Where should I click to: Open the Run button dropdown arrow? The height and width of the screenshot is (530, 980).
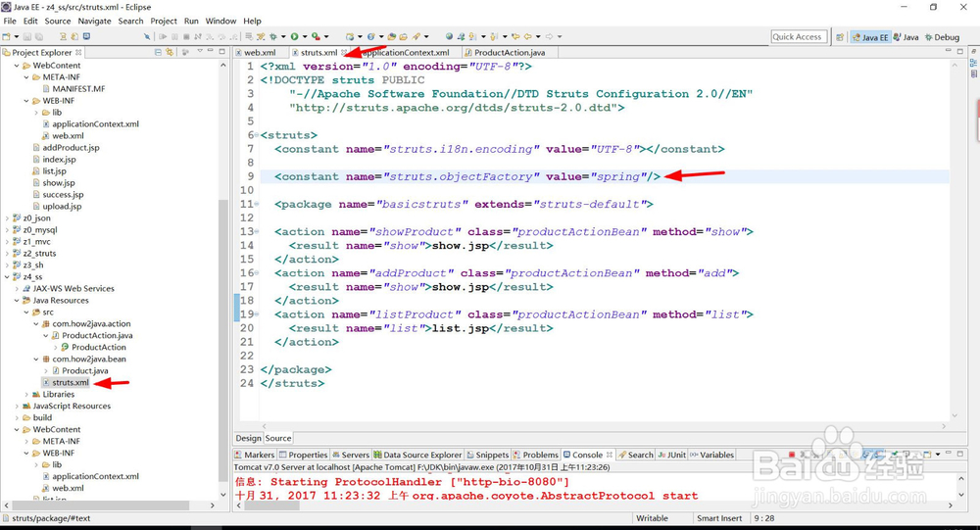coord(305,37)
